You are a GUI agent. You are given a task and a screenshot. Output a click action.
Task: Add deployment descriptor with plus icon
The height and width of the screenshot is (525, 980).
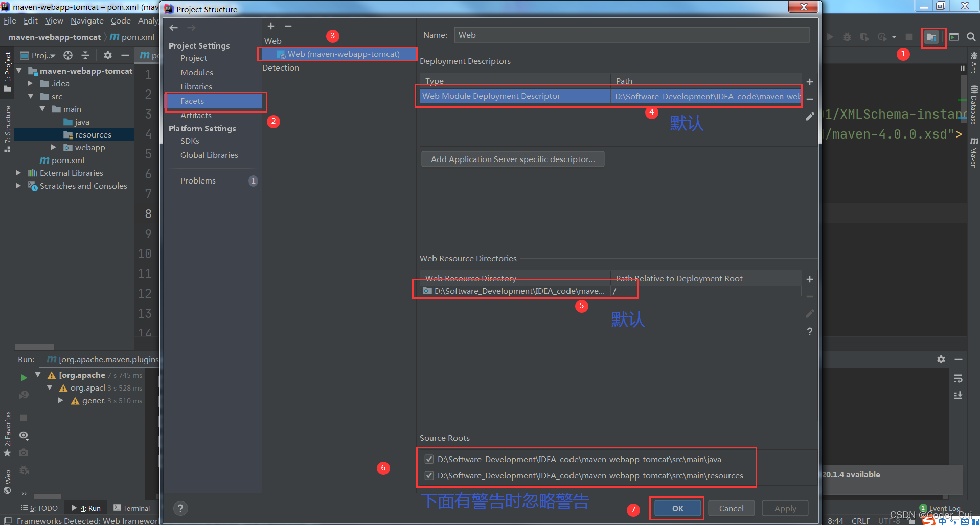pos(810,82)
